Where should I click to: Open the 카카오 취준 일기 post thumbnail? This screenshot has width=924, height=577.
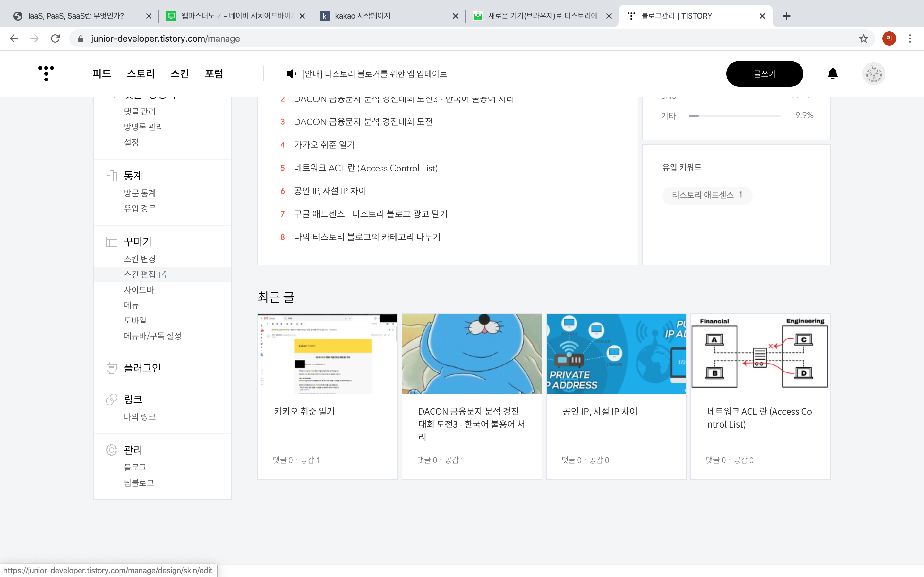tap(327, 354)
